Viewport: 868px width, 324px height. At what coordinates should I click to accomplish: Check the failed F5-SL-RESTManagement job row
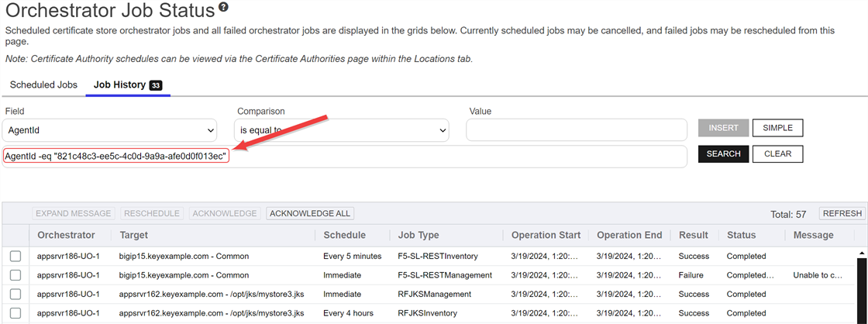pyautogui.click(x=15, y=275)
